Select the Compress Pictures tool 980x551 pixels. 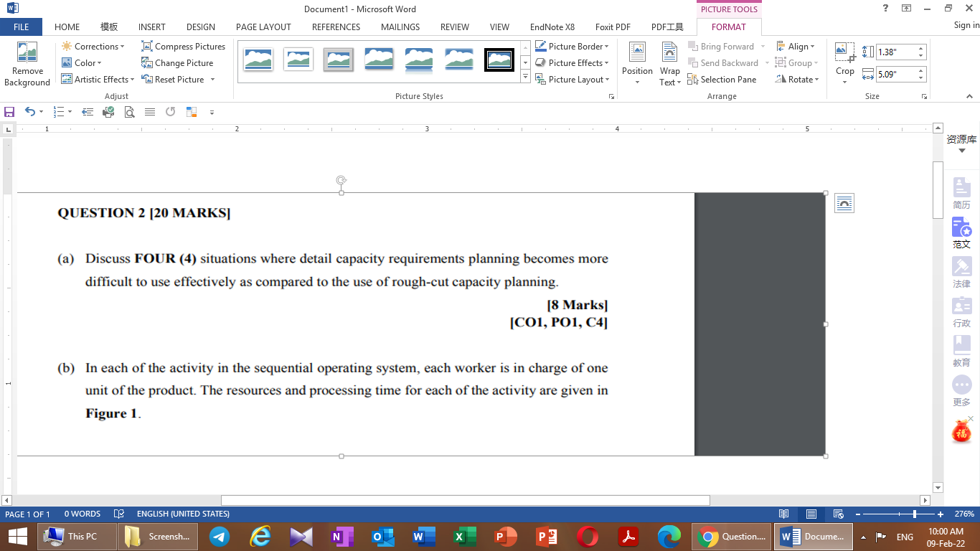click(183, 46)
